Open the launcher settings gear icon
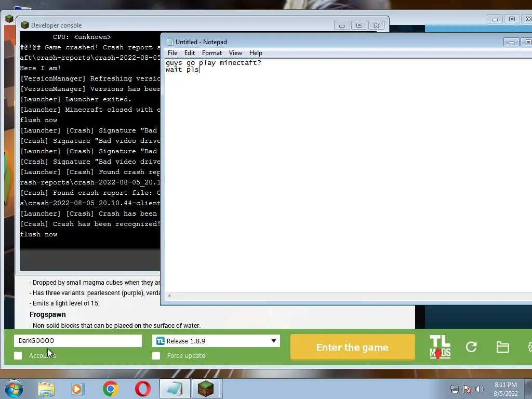 (x=529, y=347)
